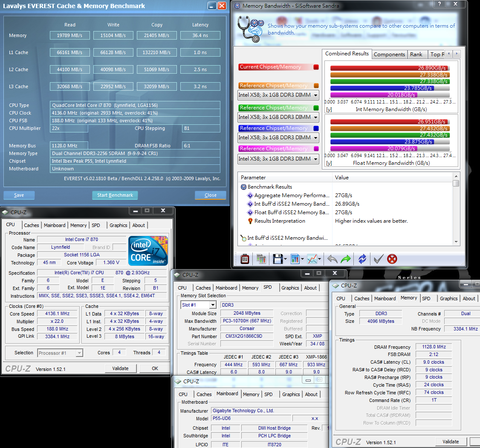Image resolution: width=480 pixels, height=448 pixels.
Task: Click the grey back arrow icon
Action: 333,259
